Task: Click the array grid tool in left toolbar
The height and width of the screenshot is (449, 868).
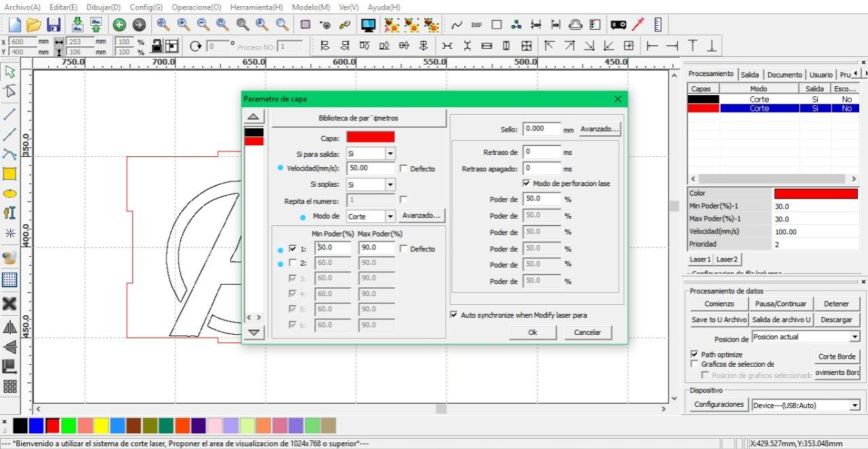Action: (x=10, y=386)
